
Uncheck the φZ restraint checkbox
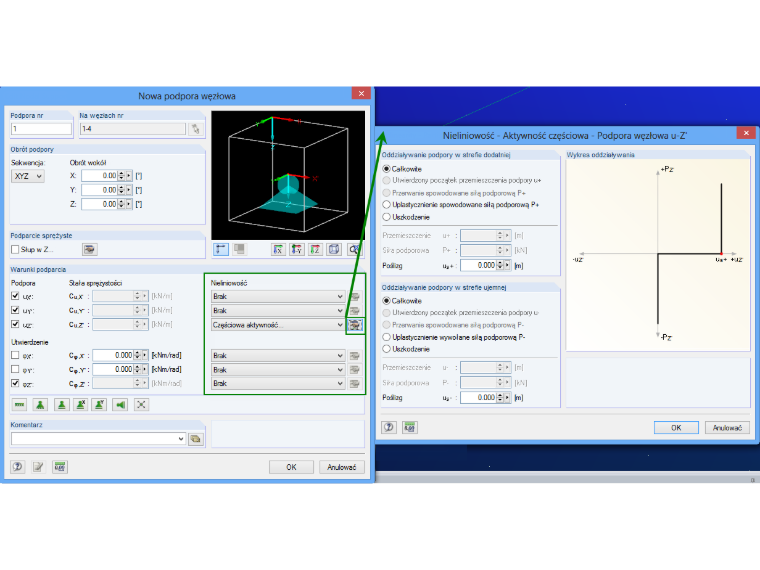point(15,383)
